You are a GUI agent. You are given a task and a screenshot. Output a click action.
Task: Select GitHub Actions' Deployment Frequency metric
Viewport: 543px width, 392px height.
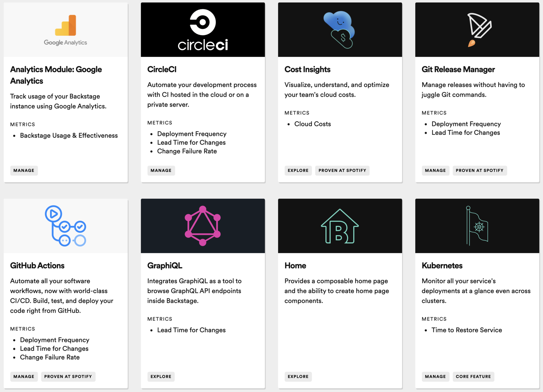click(x=55, y=340)
